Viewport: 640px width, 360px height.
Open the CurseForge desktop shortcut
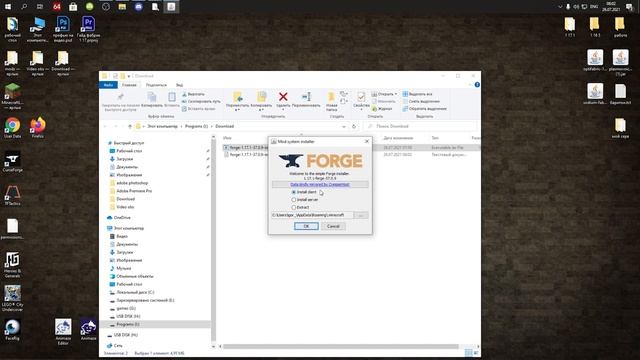(12, 162)
